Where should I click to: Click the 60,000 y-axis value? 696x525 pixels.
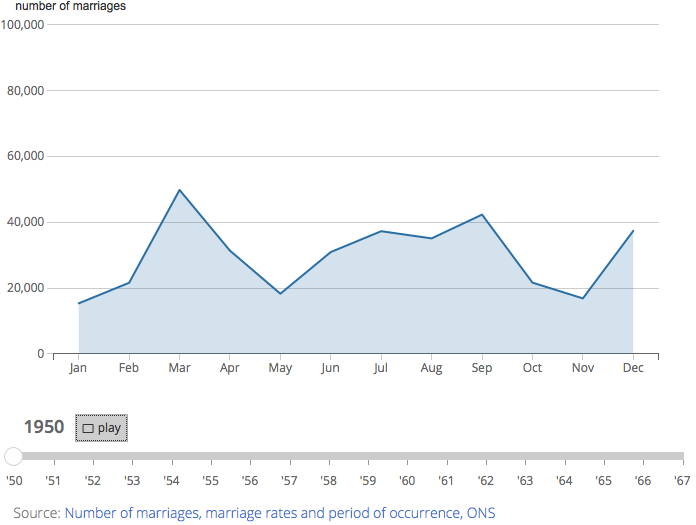25,156
